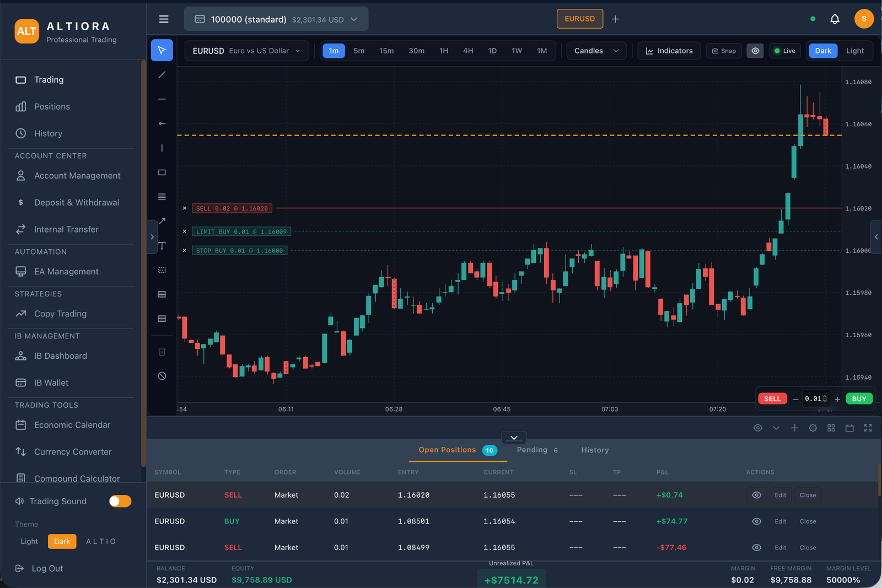Select the cursor pointer tool
The width and height of the screenshot is (882, 588).
pos(162,50)
